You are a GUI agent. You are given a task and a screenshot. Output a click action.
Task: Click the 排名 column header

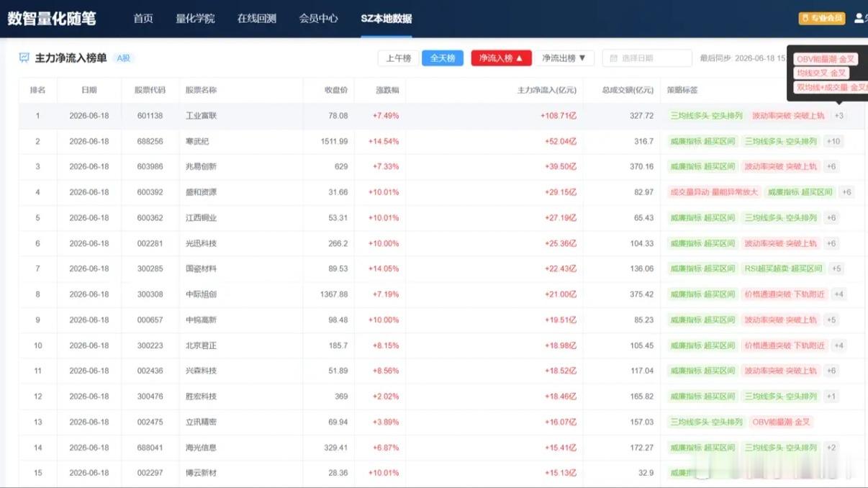click(37, 90)
